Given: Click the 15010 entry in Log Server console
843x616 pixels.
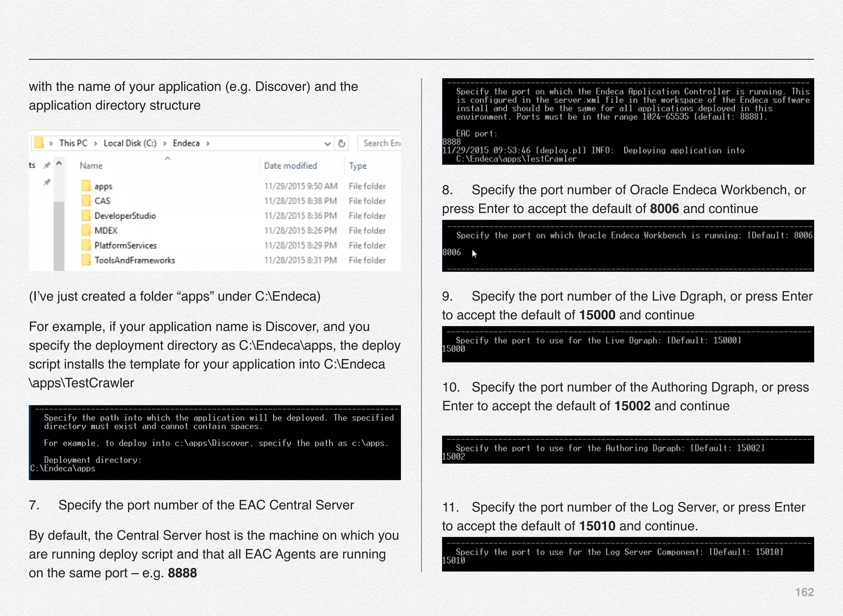Looking at the screenshot, I should click(x=454, y=560).
